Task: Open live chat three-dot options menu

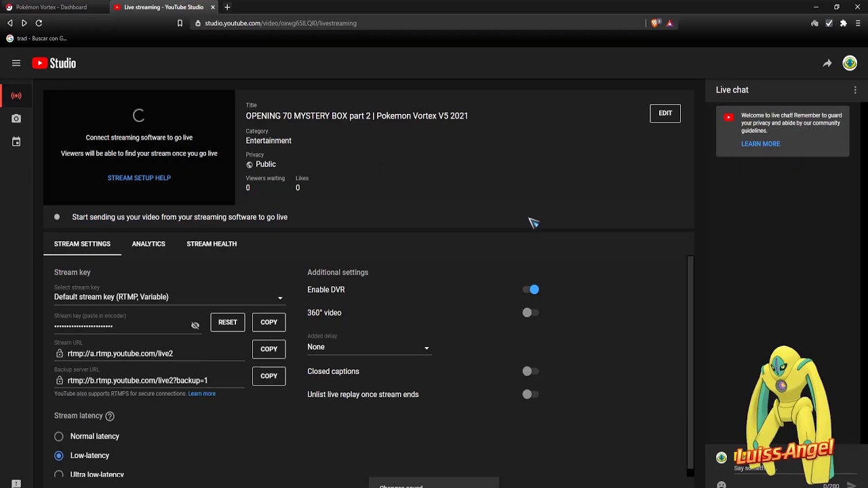Action: (x=855, y=89)
